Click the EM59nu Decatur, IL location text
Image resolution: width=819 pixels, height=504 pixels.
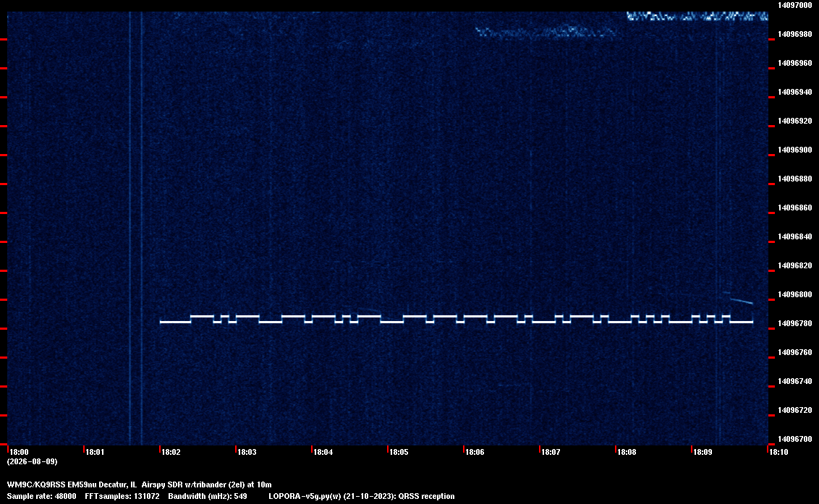(103, 484)
